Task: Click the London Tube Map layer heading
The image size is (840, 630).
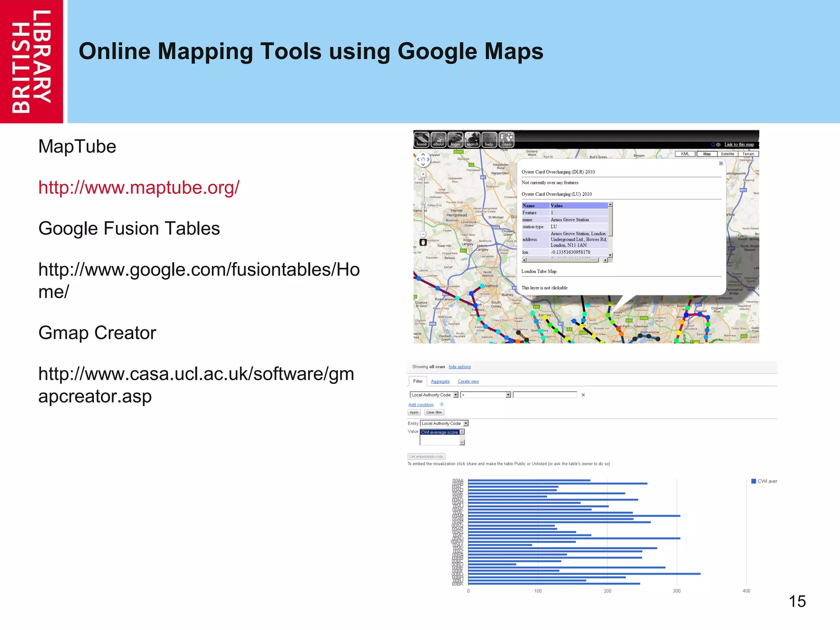Action: (539, 271)
